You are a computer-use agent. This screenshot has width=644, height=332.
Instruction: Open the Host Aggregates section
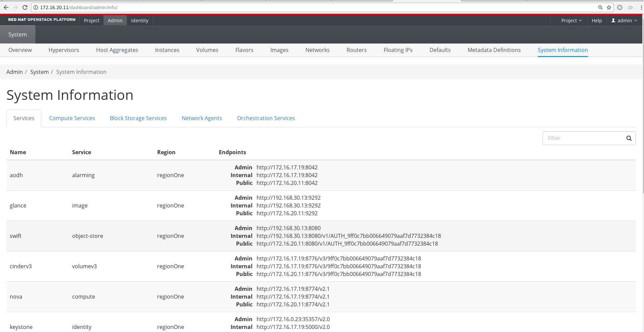117,50
